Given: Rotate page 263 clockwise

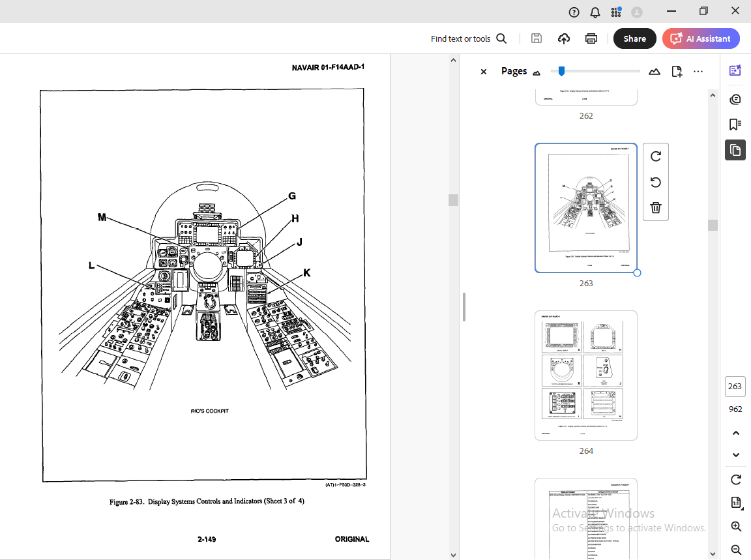Looking at the screenshot, I should tap(655, 156).
